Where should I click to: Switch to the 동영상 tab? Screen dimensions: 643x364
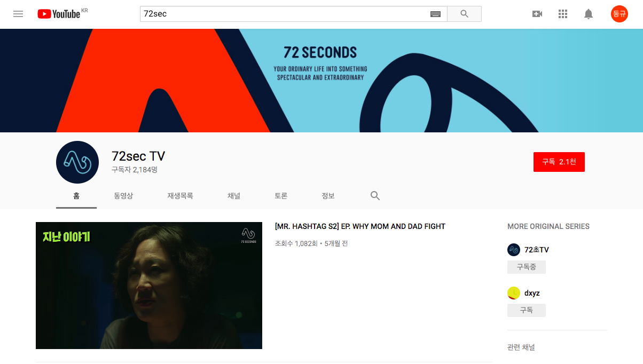pyautogui.click(x=123, y=196)
